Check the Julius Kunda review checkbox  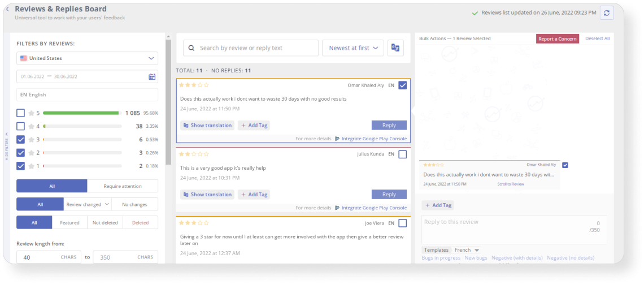(x=402, y=154)
